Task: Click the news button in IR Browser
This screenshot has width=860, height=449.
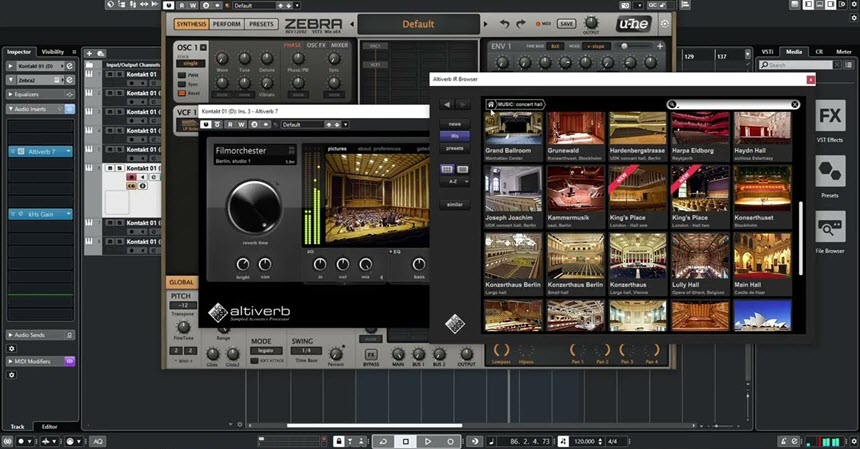Action: point(455,124)
